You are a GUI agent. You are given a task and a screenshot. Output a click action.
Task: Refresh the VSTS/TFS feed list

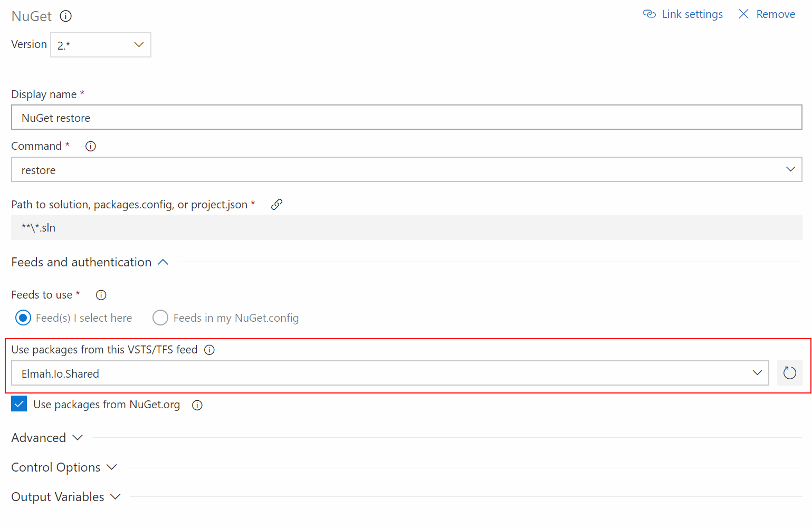point(789,373)
